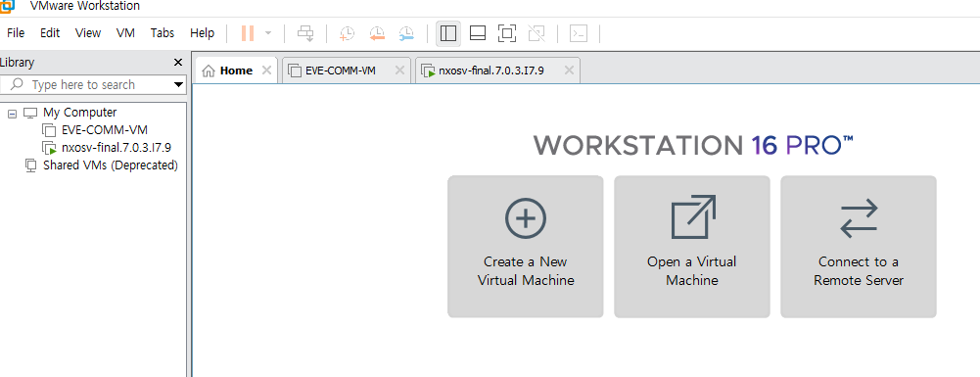The height and width of the screenshot is (377, 980).
Task: Click the Suspend (pause) toolbar icon
Action: tap(248, 33)
